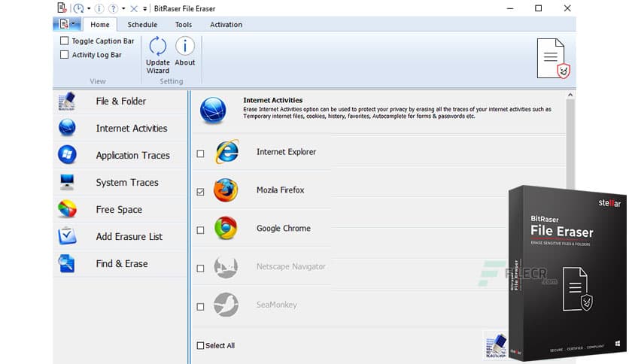Screen dimensions: 629x364
Task: Select the File & Folder eraser icon
Action: point(67,101)
